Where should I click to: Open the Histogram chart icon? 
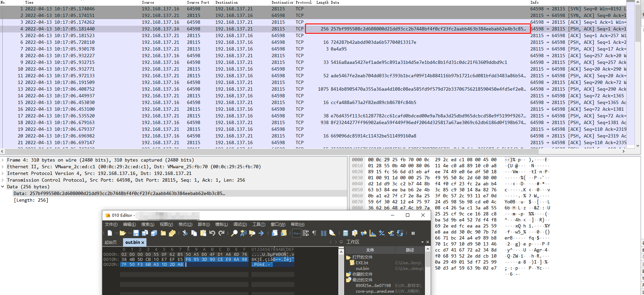tap(373, 233)
